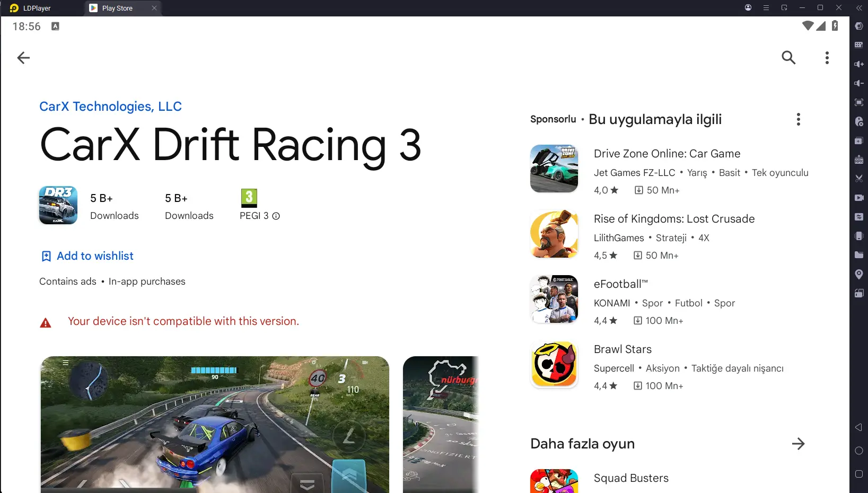Open Play Store search magnifier
Viewport: 868px width, 493px height.
[x=788, y=57]
